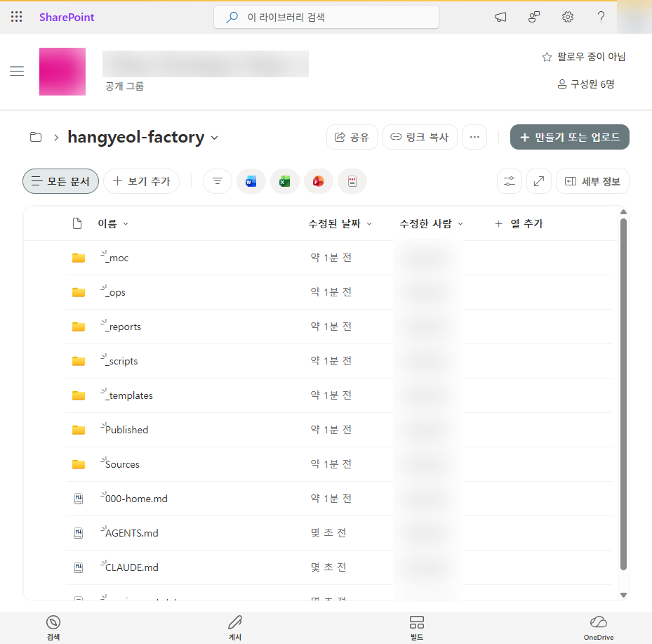The image size is (652, 644).
Task: Filter by Word documents
Action: tap(251, 181)
